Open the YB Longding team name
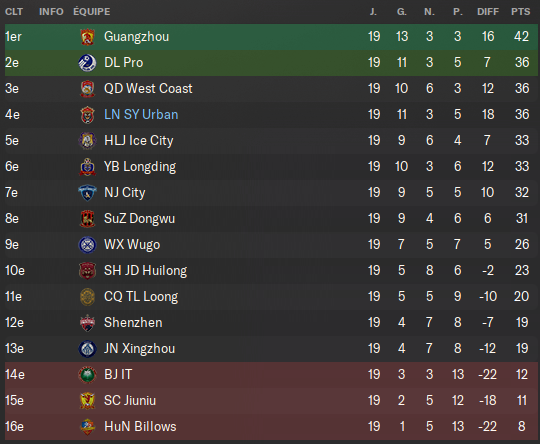Viewport: 540px width, 444px height. tap(140, 167)
